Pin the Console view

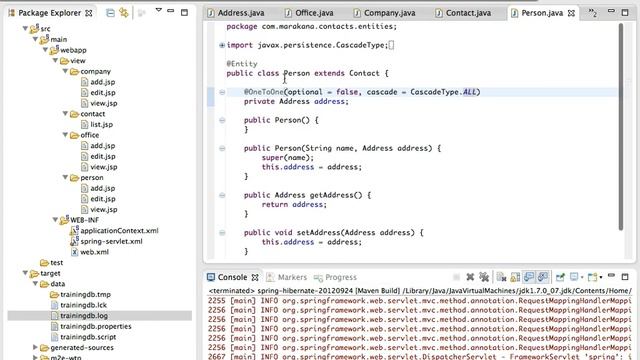pos(560,277)
